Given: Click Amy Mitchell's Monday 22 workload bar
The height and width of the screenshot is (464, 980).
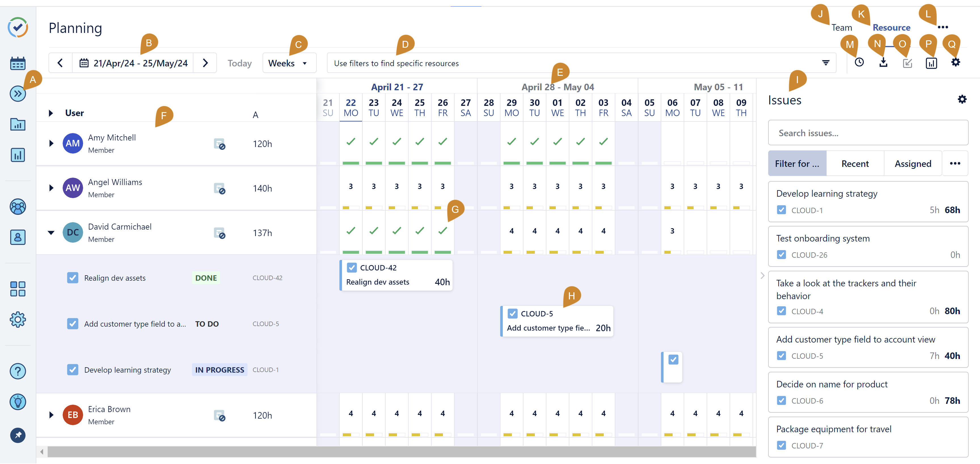Looking at the screenshot, I should [x=351, y=163].
